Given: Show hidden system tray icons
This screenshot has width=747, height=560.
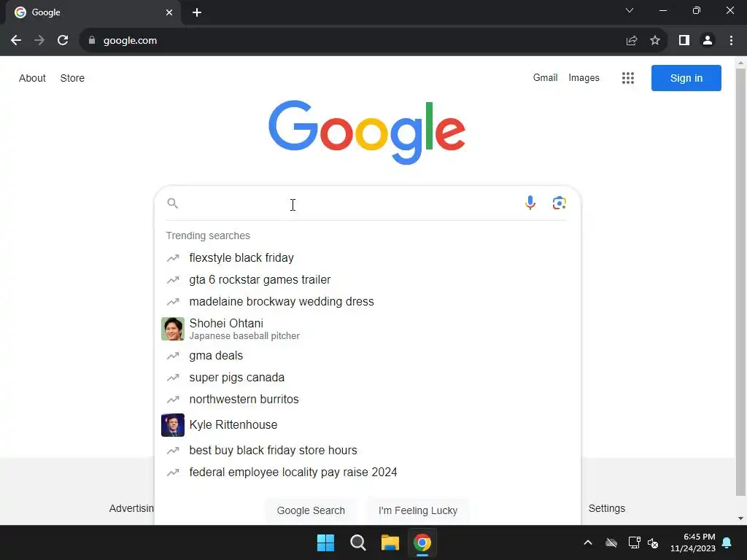Looking at the screenshot, I should pos(588,542).
